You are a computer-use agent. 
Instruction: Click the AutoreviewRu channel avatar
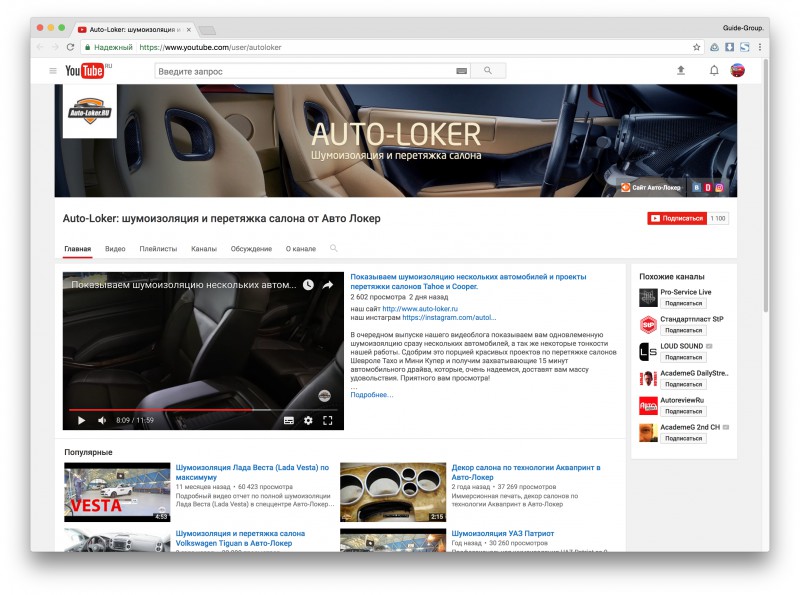[x=648, y=405]
